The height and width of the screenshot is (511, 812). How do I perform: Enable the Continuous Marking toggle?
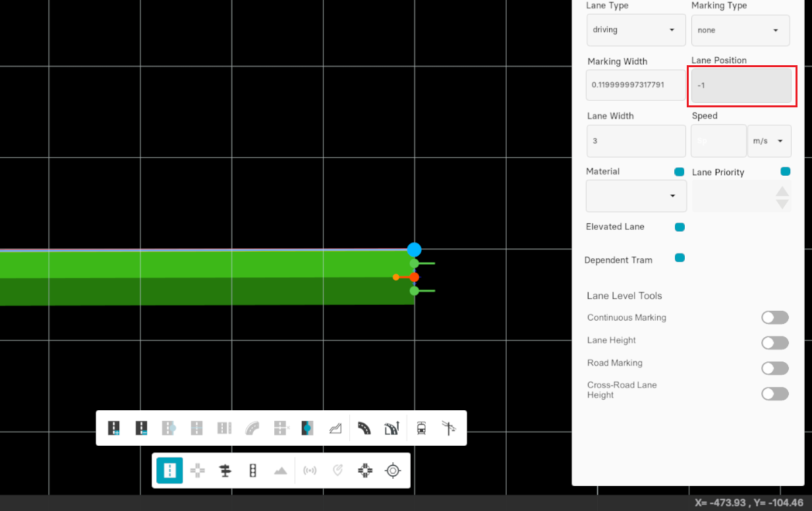tap(774, 318)
